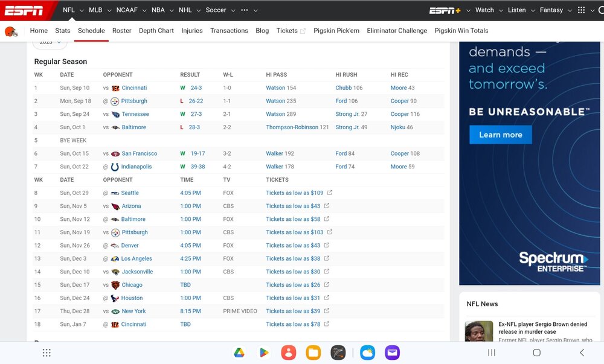Open the Thompson-Robinson player link

[x=292, y=127]
